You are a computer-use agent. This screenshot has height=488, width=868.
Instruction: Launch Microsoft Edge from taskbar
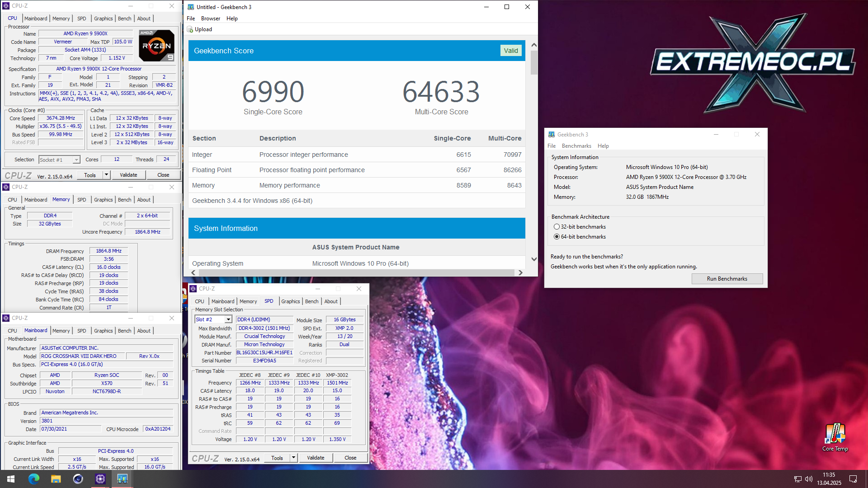point(33,479)
